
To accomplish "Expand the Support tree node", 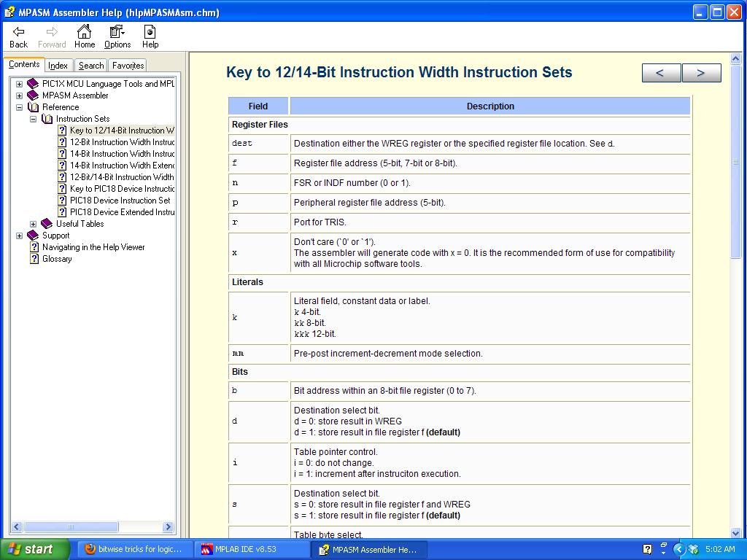I will click(19, 236).
